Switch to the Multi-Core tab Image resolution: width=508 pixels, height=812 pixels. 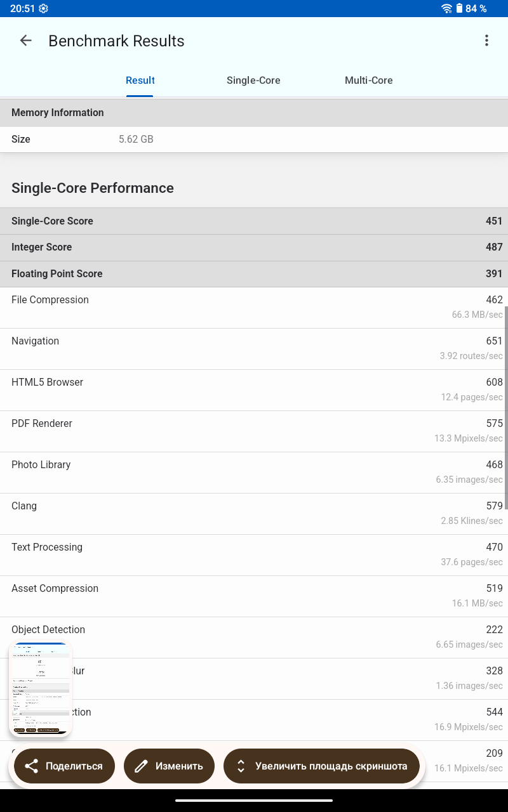[368, 81]
